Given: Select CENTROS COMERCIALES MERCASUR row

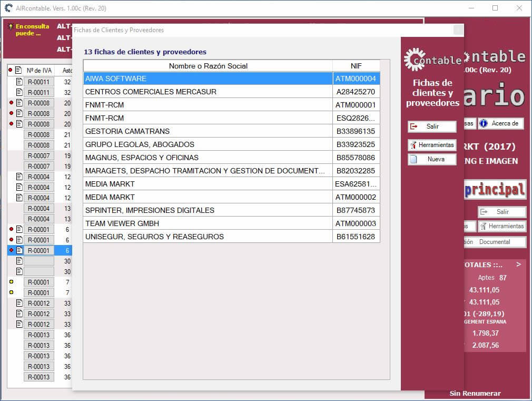Looking at the screenshot, I should [231, 92].
